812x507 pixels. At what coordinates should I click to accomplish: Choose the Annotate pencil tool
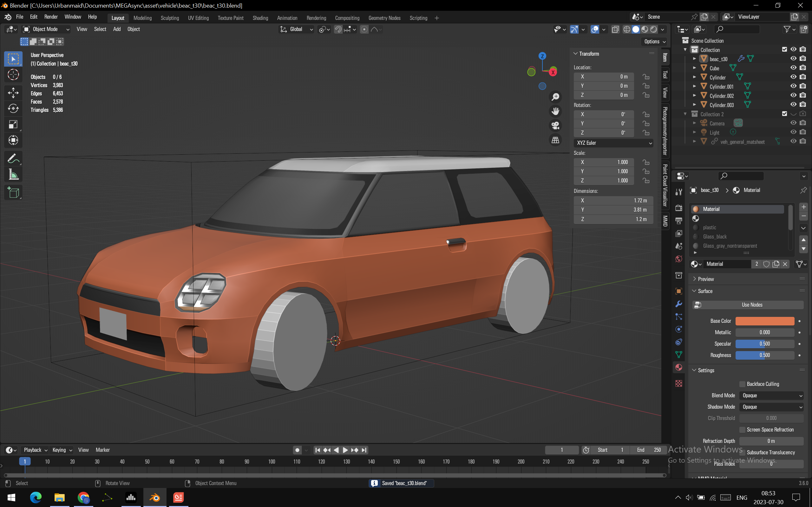tap(13, 158)
